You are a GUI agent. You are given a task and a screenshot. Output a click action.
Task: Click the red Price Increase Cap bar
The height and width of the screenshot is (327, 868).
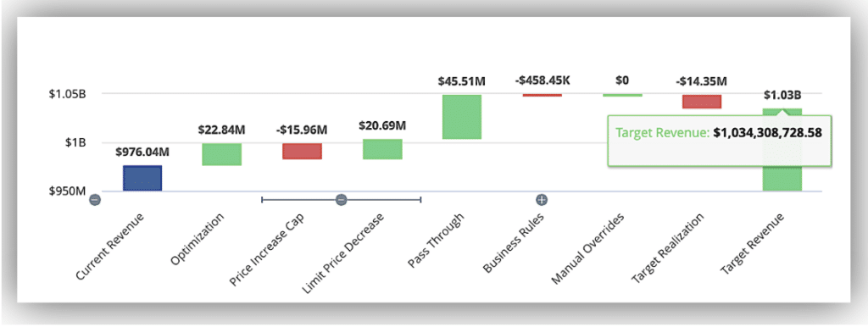[x=303, y=152]
